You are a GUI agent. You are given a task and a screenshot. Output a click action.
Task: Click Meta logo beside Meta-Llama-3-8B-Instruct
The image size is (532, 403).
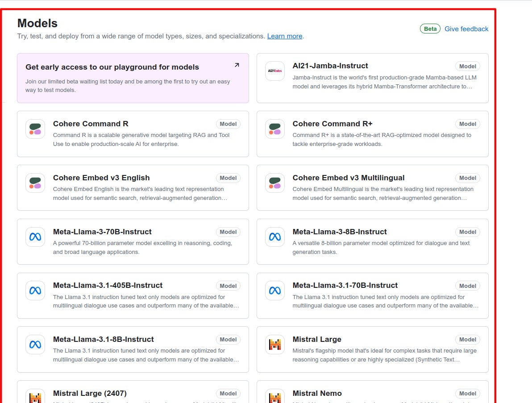275,237
